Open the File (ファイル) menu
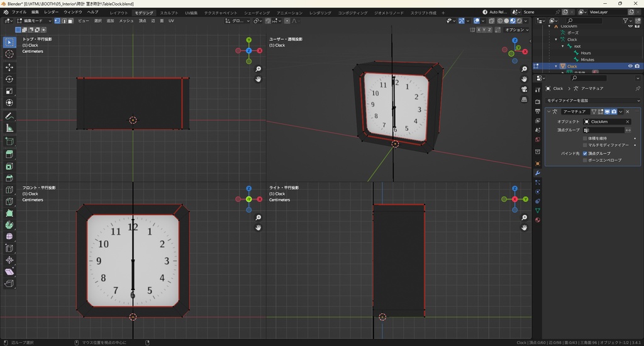Viewport: 644px width, 346px height. point(19,12)
